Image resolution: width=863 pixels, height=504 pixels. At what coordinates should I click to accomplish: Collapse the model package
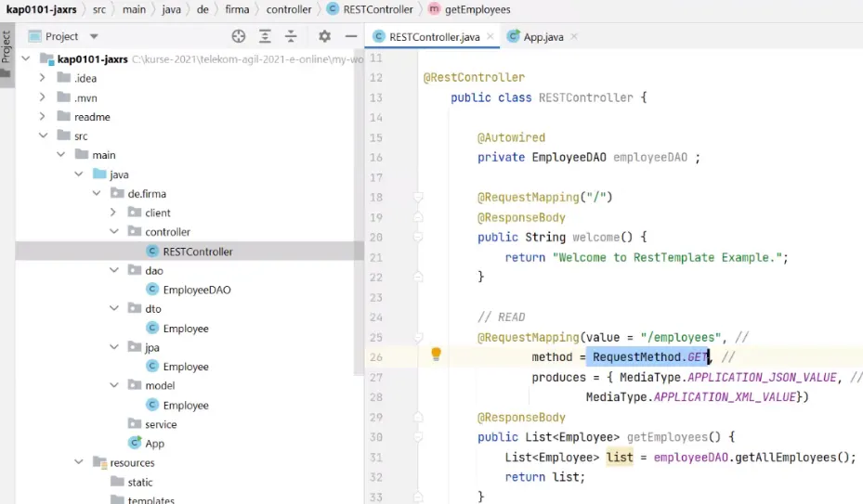(x=114, y=385)
